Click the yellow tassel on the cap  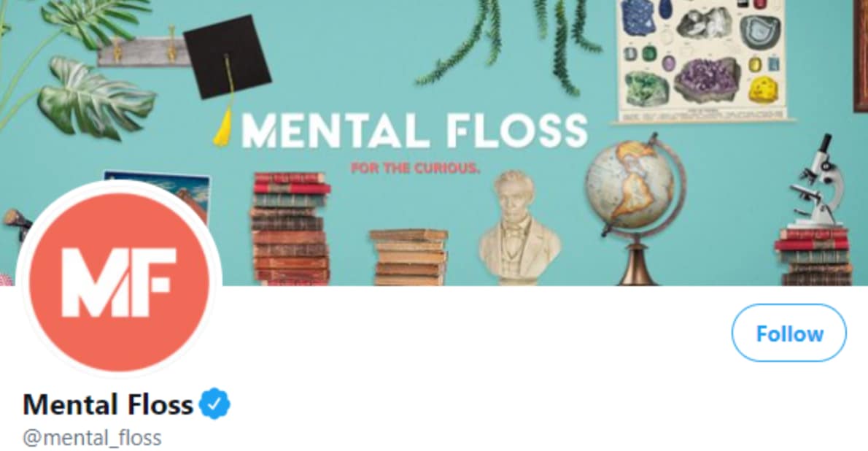(222, 128)
